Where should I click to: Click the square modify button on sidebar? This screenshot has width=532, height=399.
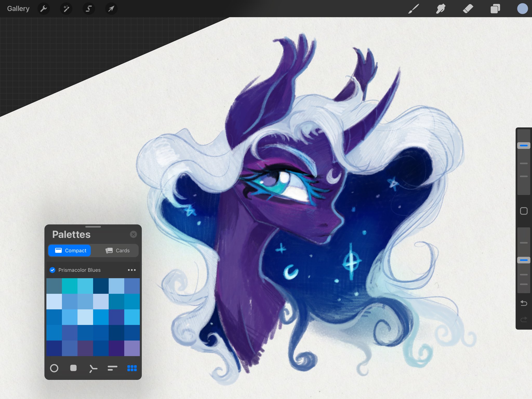524,211
